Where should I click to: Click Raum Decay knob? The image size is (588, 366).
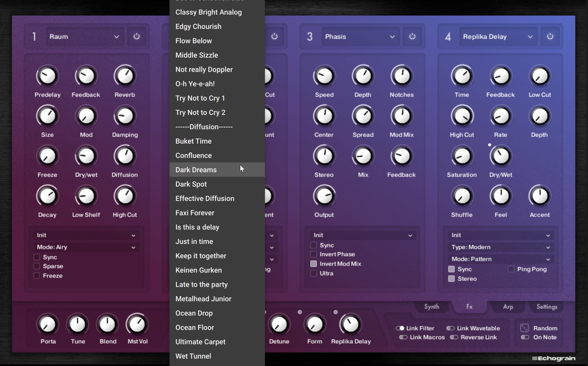[47, 196]
